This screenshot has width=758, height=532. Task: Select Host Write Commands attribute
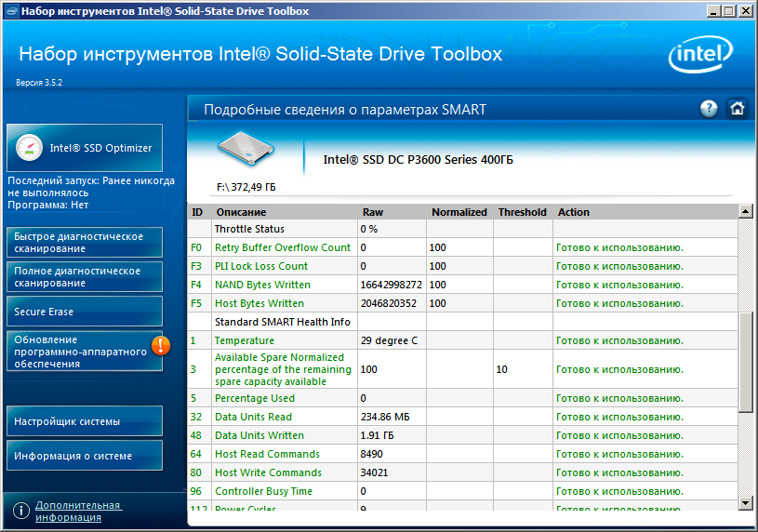click(x=268, y=472)
